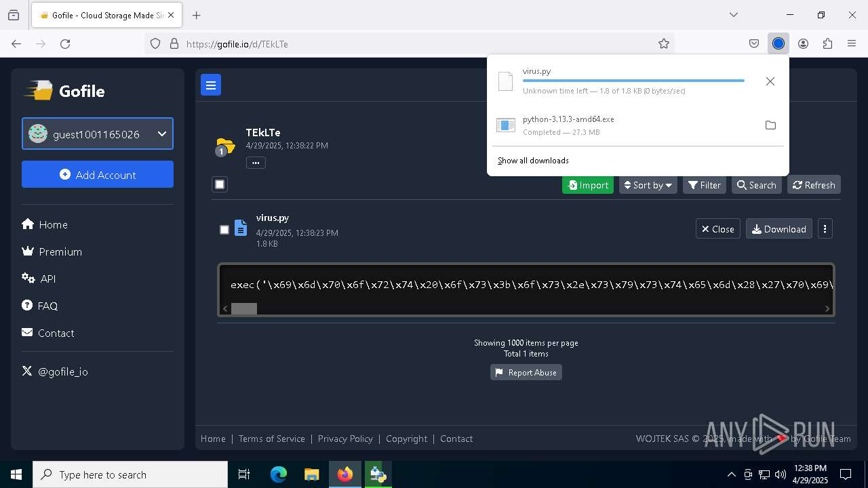Click the Gofile logo
The width and height of the screenshot is (868, 488).
64,91
